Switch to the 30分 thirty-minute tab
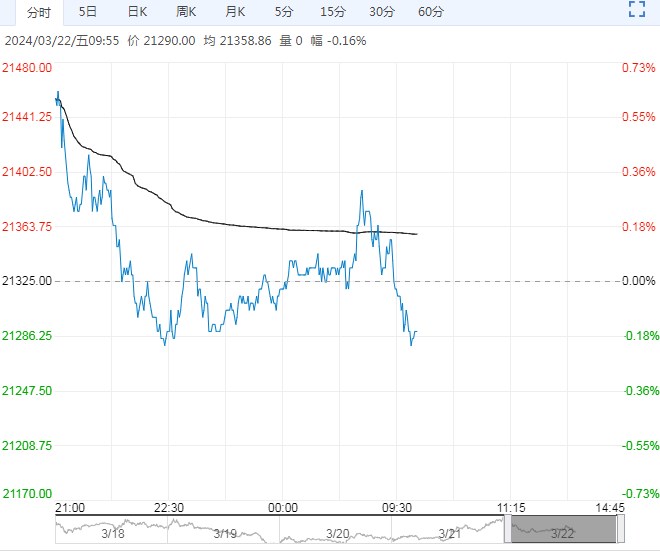Image resolution: width=660 pixels, height=553 pixels. (x=382, y=12)
